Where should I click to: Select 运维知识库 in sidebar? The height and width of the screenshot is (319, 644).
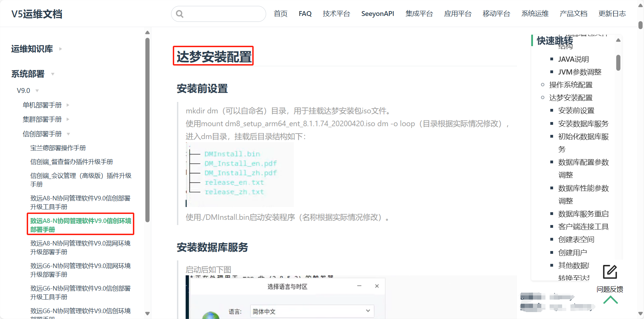[x=32, y=49]
